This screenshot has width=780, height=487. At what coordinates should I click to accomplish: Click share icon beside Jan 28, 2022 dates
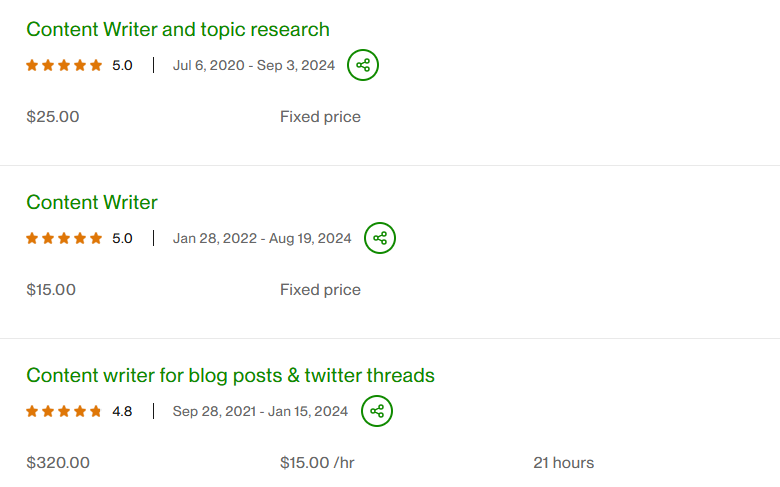point(379,238)
